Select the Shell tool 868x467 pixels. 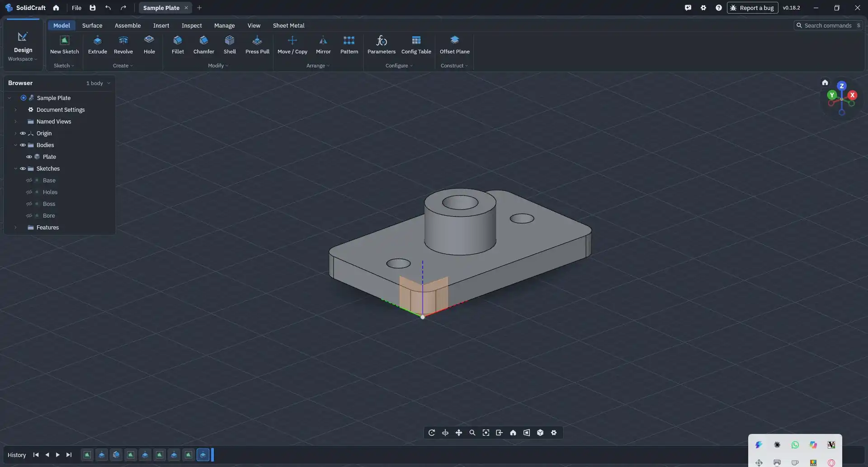click(230, 45)
